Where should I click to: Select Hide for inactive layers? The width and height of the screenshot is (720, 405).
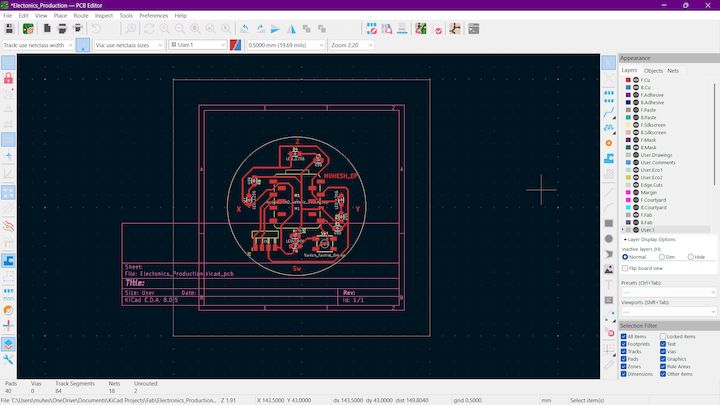[x=691, y=257]
